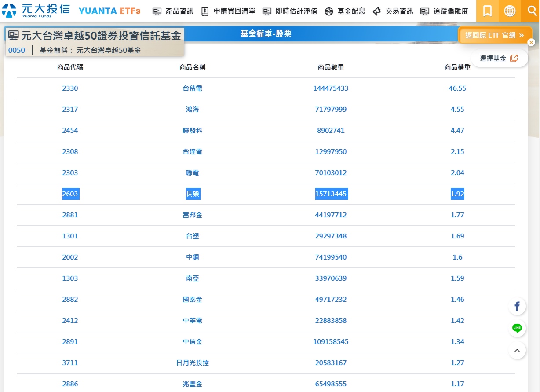
Task: Select the 日月光投控 row name
Action: (x=193, y=363)
